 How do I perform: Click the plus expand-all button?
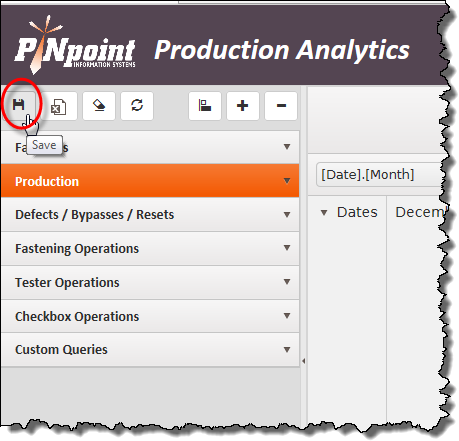pos(243,106)
